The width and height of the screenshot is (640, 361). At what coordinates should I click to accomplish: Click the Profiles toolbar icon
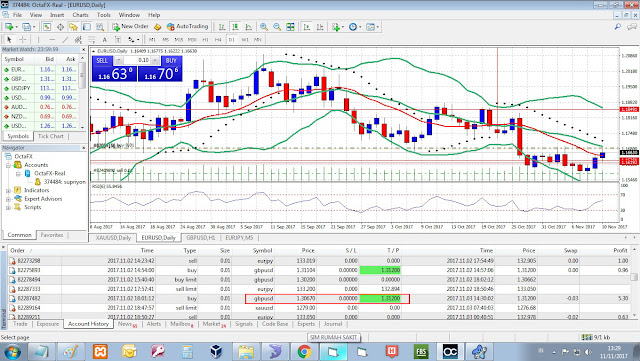(x=27, y=27)
